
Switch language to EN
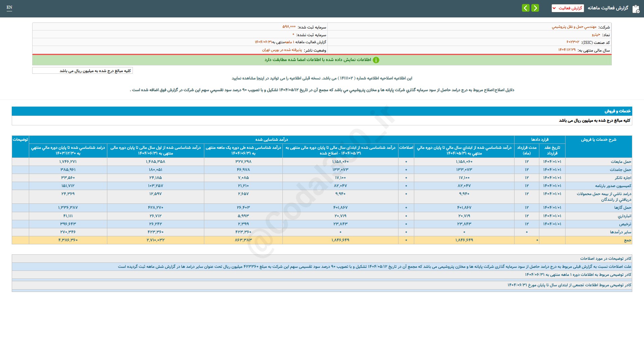(9, 7)
